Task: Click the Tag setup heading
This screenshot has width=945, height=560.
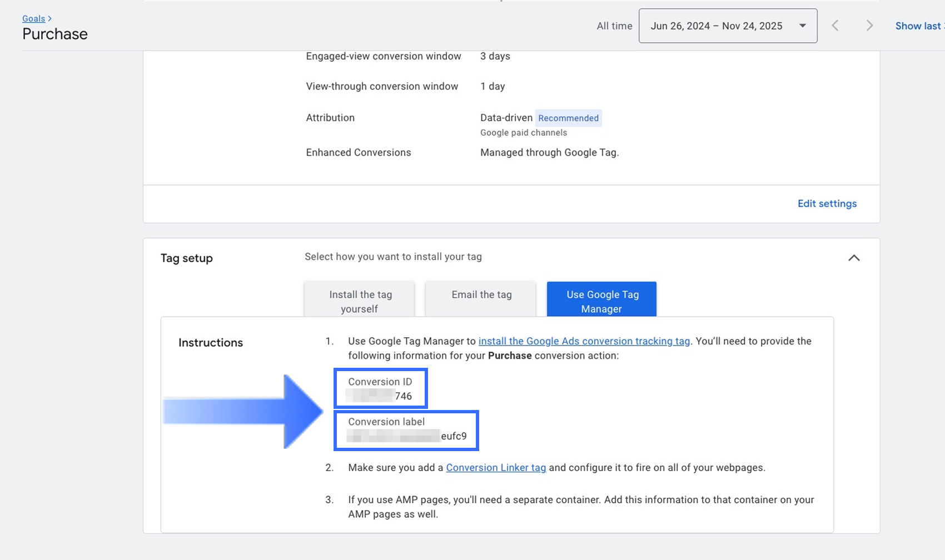Action: point(187,258)
